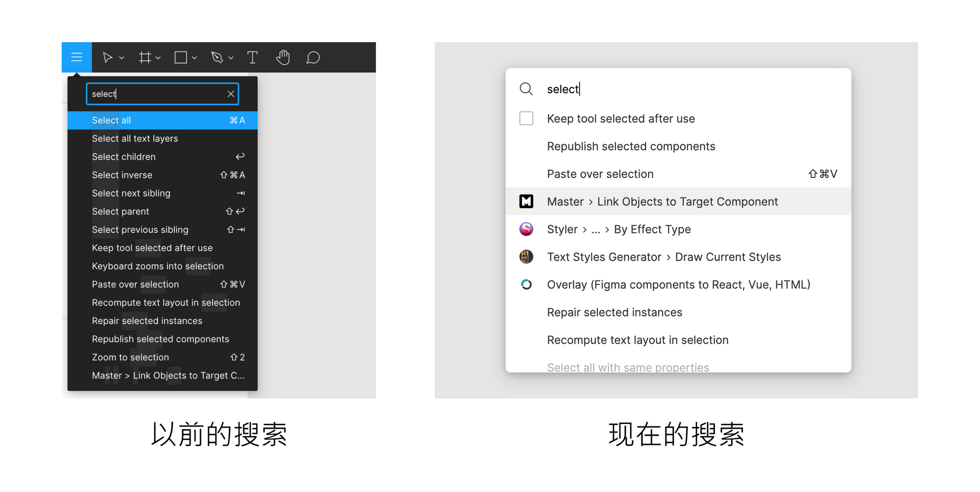Viewport: 980px width, 492px height.
Task: Click the Styler plugin icon
Action: [x=526, y=229]
